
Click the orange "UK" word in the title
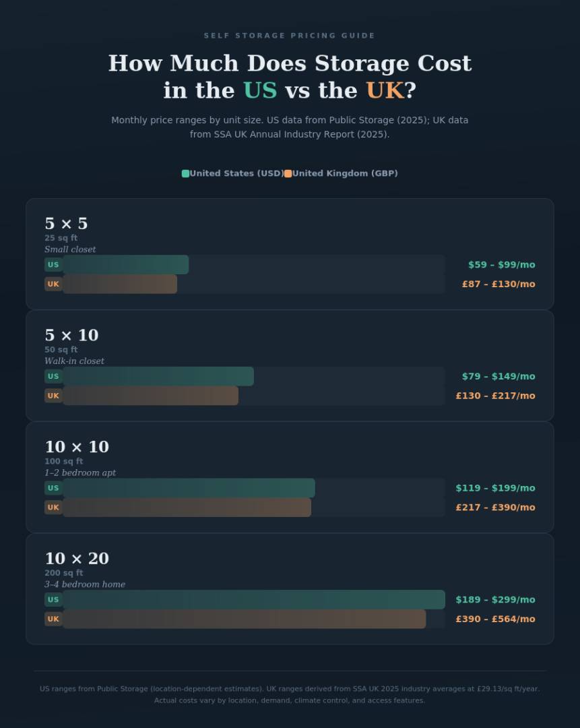tap(385, 90)
